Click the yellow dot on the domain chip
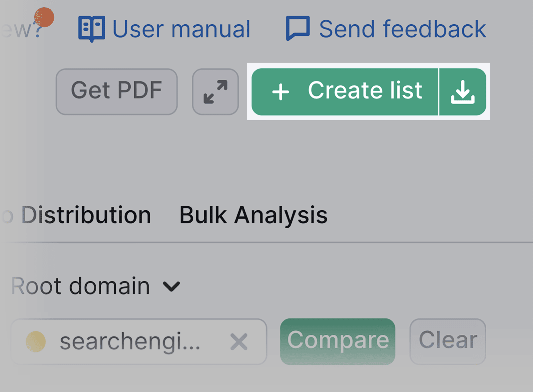 pyautogui.click(x=35, y=341)
